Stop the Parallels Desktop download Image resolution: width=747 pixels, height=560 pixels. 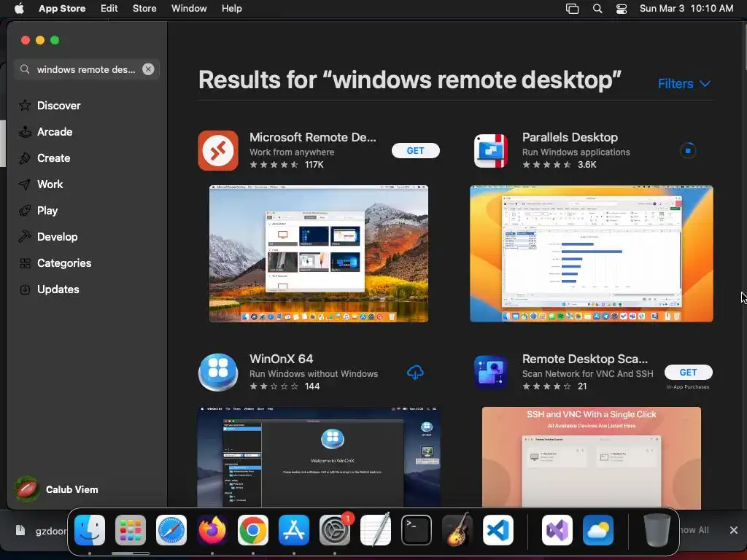click(688, 151)
